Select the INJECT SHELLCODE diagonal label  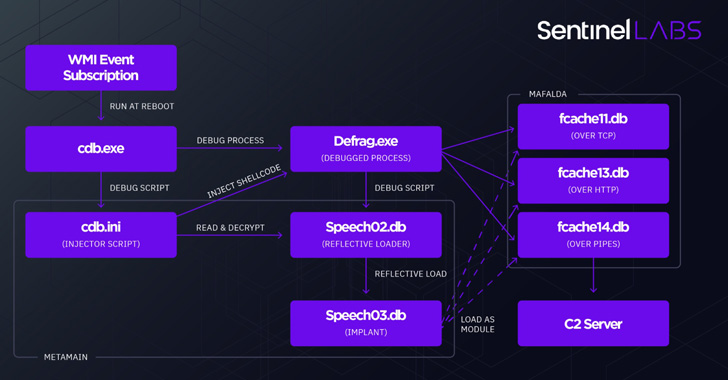tap(244, 181)
